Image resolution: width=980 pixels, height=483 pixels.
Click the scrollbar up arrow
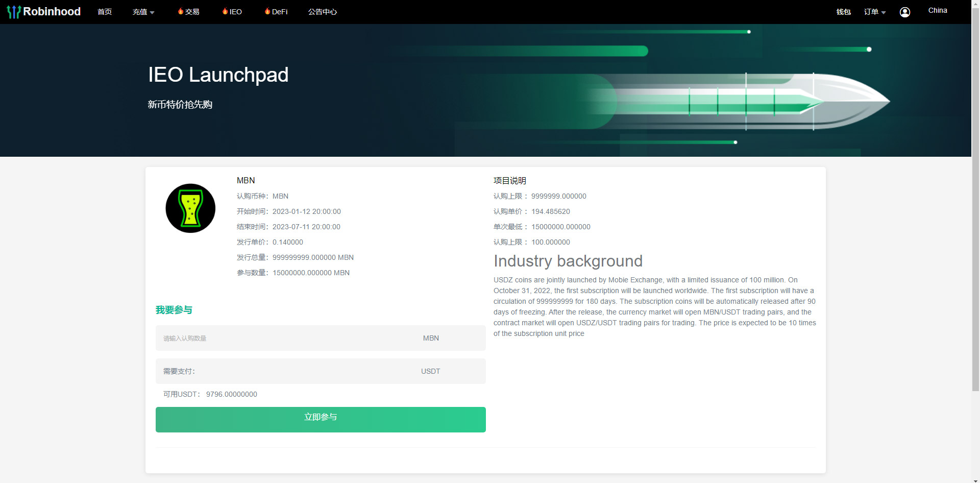click(x=975, y=3)
